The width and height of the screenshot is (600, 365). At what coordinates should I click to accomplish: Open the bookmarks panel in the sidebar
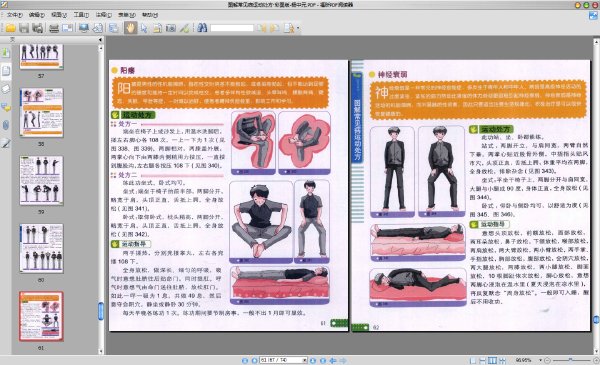6,52
